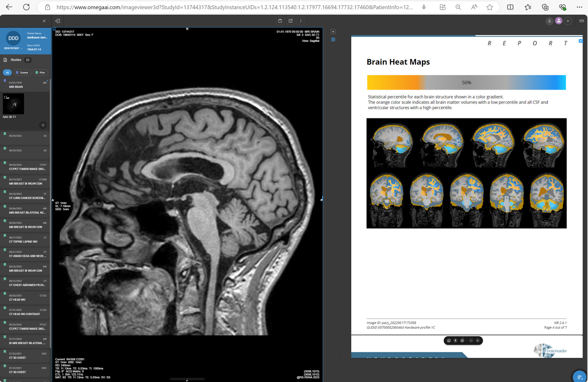Print the Brain Heat Maps report

pyautogui.click(x=462, y=341)
